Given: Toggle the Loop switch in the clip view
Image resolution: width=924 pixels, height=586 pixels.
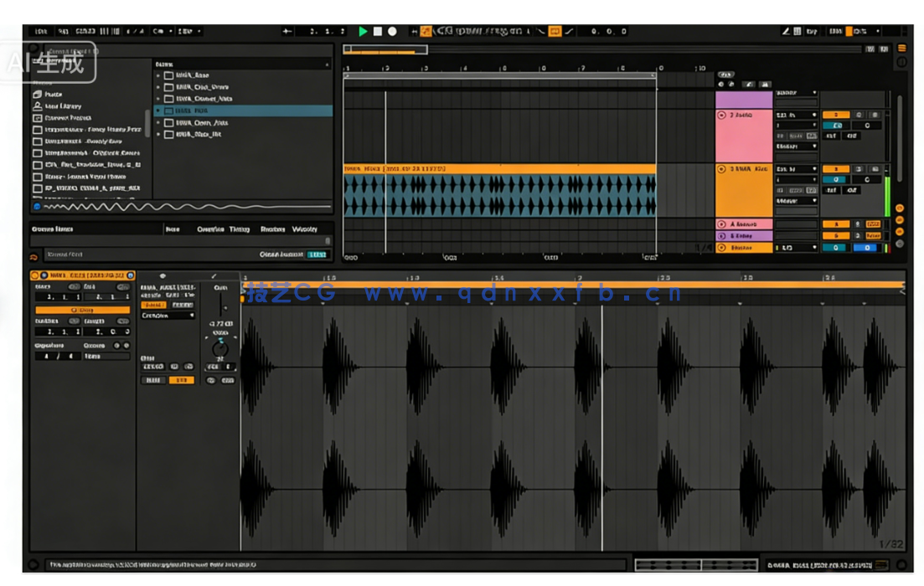Looking at the screenshot, I should [83, 310].
